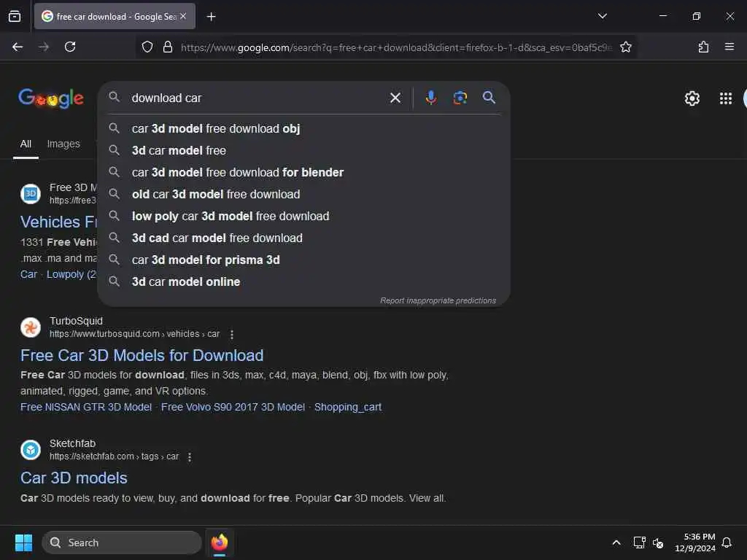Choose suggestion car 3d model for prisma 3d
The image size is (747, 560).
click(x=304, y=260)
